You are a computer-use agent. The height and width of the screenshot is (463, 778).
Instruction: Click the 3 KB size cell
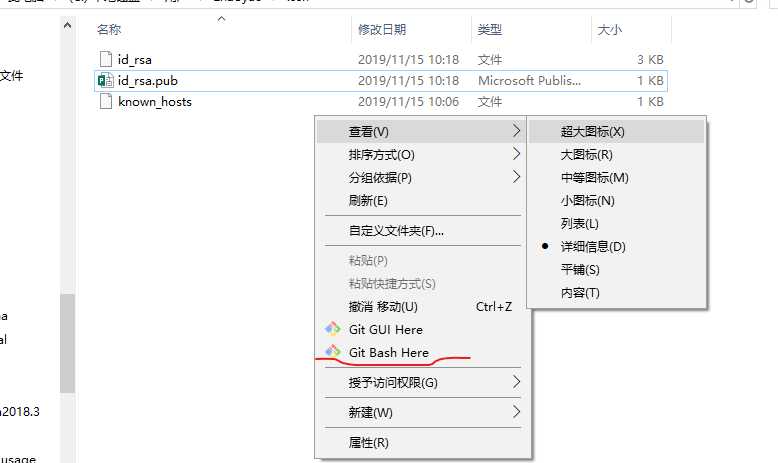pyautogui.click(x=650, y=60)
